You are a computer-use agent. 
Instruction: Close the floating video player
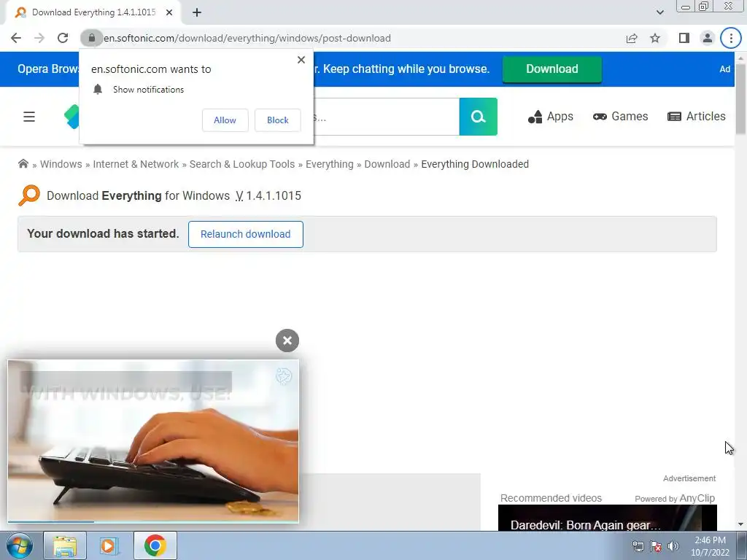tap(287, 341)
